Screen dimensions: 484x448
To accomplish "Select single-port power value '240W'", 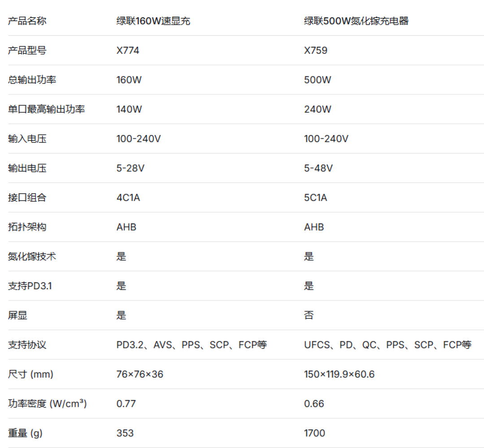I will (x=318, y=109).
